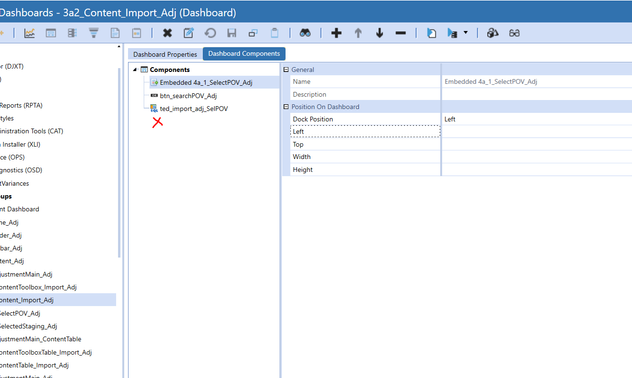Click the dashboard window icon in toolbar
Viewport: 632px width, 378px height.
click(51, 33)
